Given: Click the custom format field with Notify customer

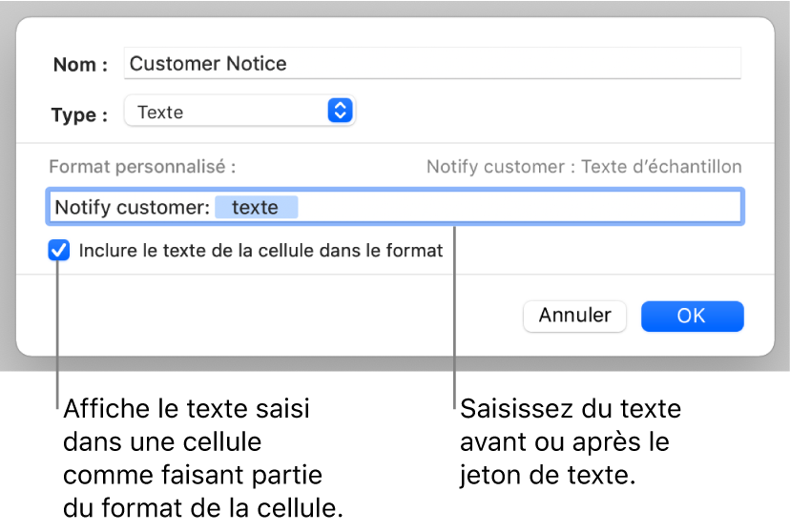Looking at the screenshot, I should (395, 207).
